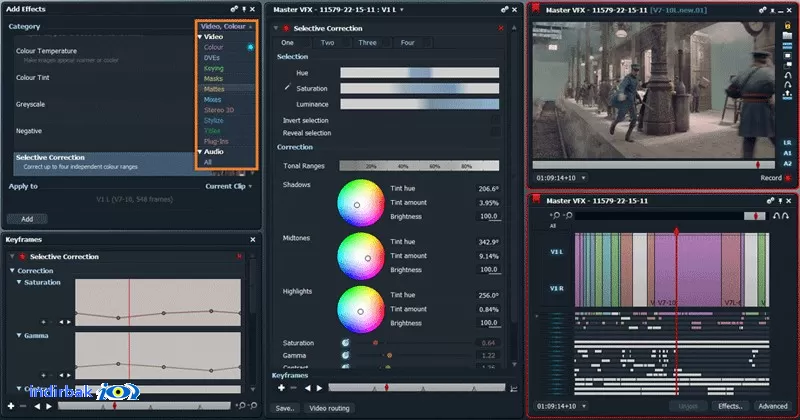Click the eyedropper icon beside Saturation selection

click(287, 87)
